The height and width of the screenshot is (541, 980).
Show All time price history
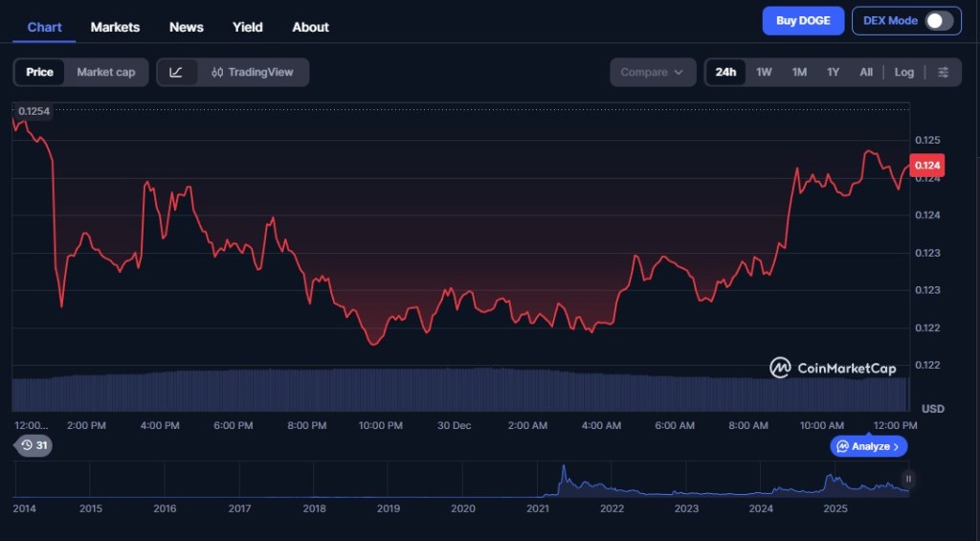pyautogui.click(x=866, y=72)
